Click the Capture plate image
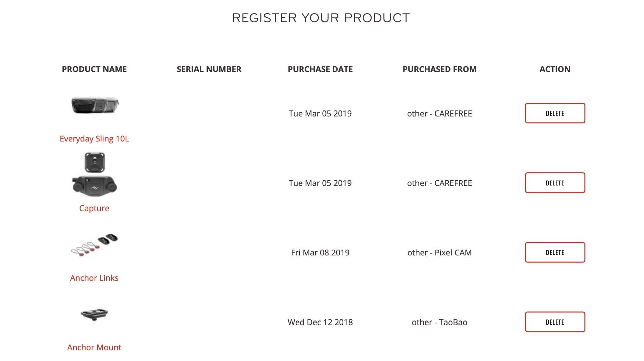This screenshot has height=361, width=644. [x=95, y=163]
